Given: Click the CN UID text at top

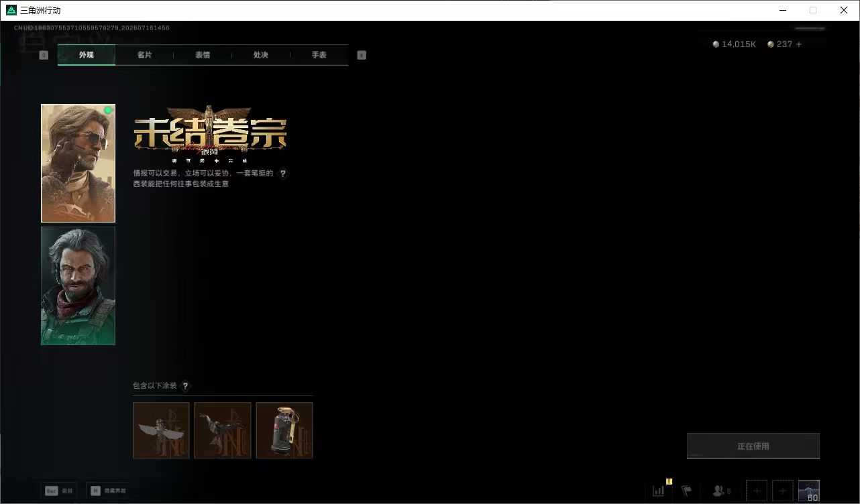Looking at the screenshot, I should [x=92, y=28].
